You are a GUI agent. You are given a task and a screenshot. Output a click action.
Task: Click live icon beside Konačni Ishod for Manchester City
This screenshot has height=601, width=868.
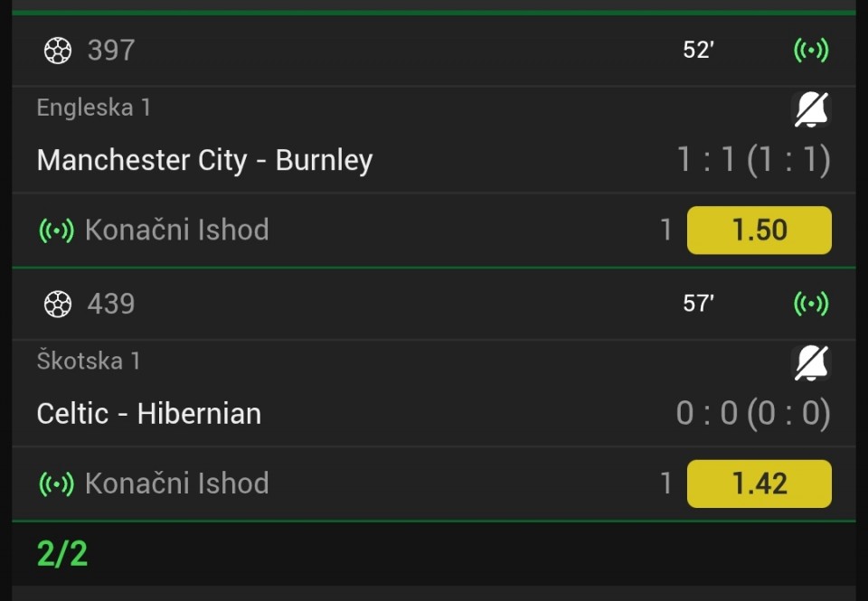pos(56,230)
